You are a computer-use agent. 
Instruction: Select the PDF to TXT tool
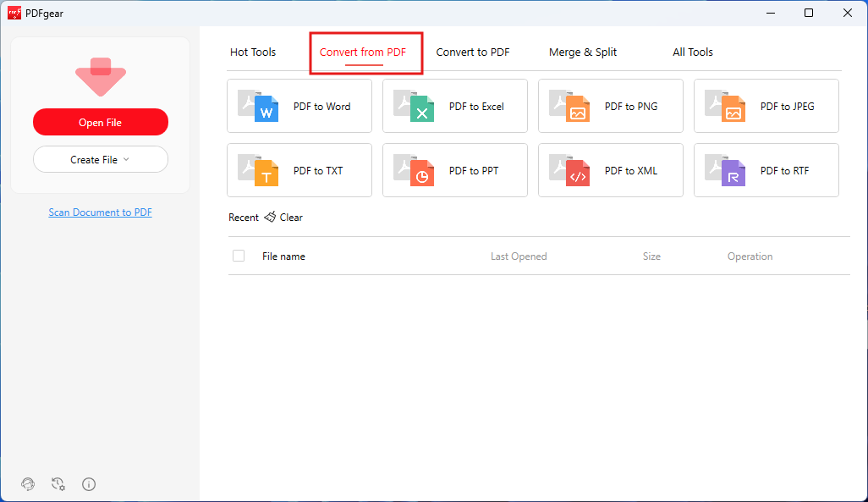pos(299,170)
